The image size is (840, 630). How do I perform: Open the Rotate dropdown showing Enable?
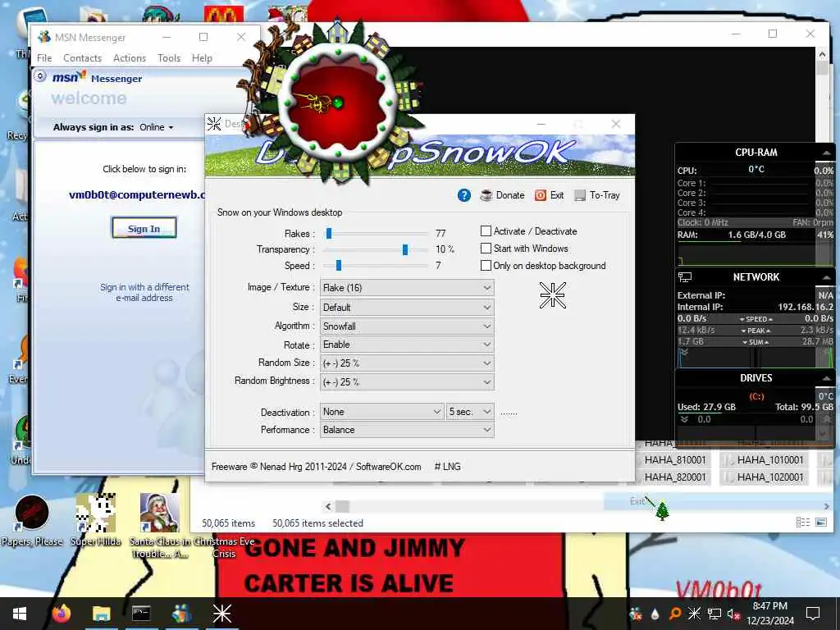click(x=407, y=345)
